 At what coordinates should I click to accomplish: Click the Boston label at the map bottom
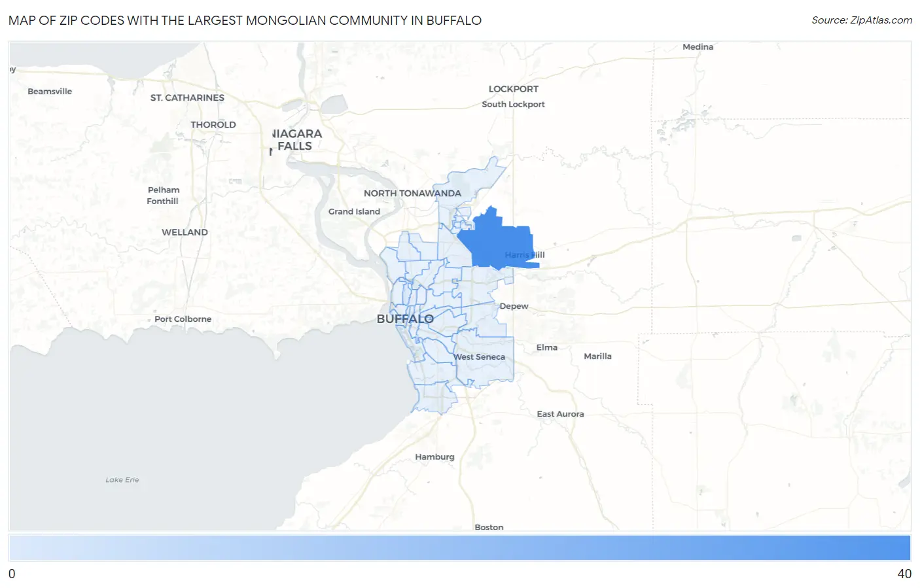point(489,527)
